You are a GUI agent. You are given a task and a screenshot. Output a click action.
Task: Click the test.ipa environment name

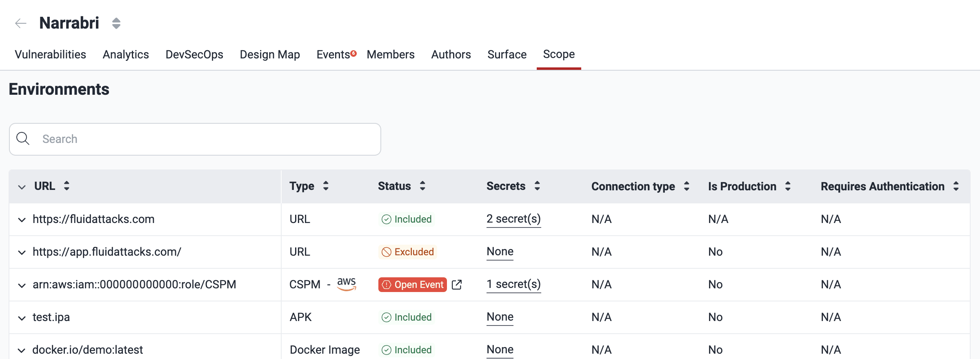tap(51, 317)
